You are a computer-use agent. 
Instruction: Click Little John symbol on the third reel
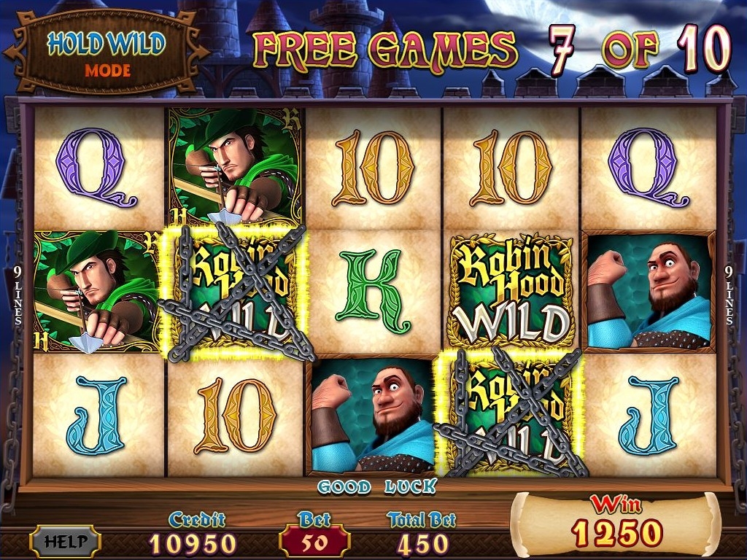372,415
